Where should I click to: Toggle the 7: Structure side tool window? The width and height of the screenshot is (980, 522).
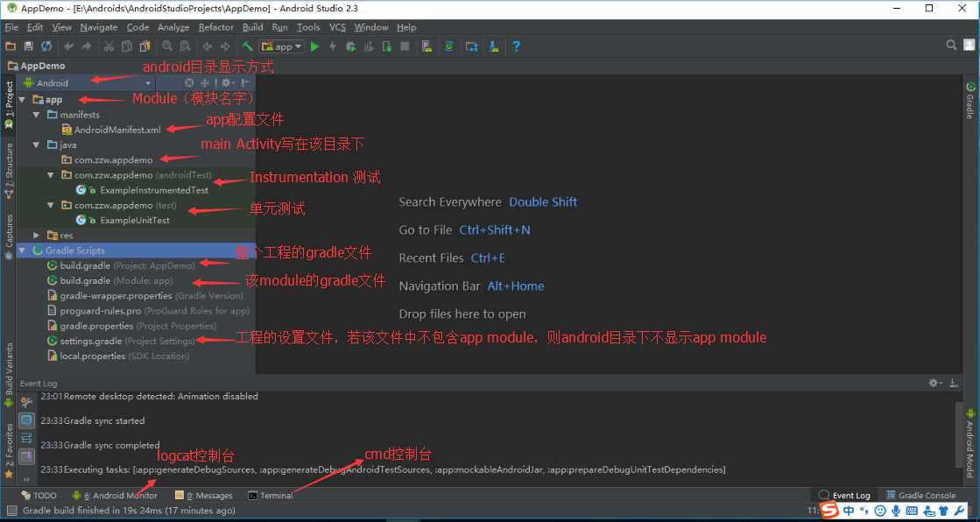[9, 171]
